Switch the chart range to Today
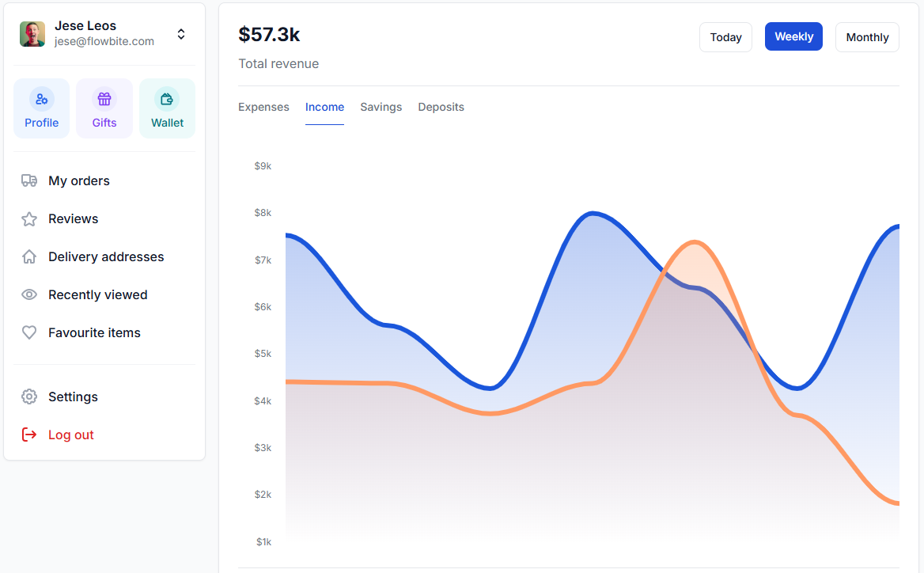The image size is (924, 573). (725, 37)
